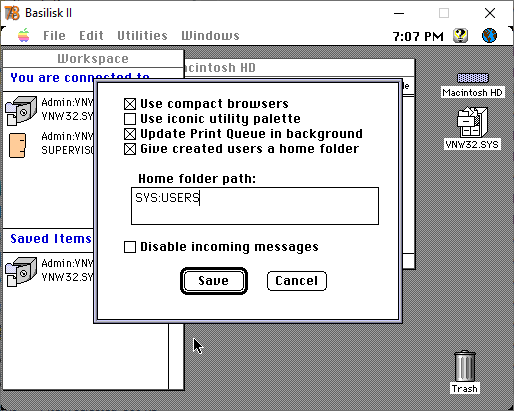Open the Utilities menu
The image size is (514, 411).
point(142,36)
